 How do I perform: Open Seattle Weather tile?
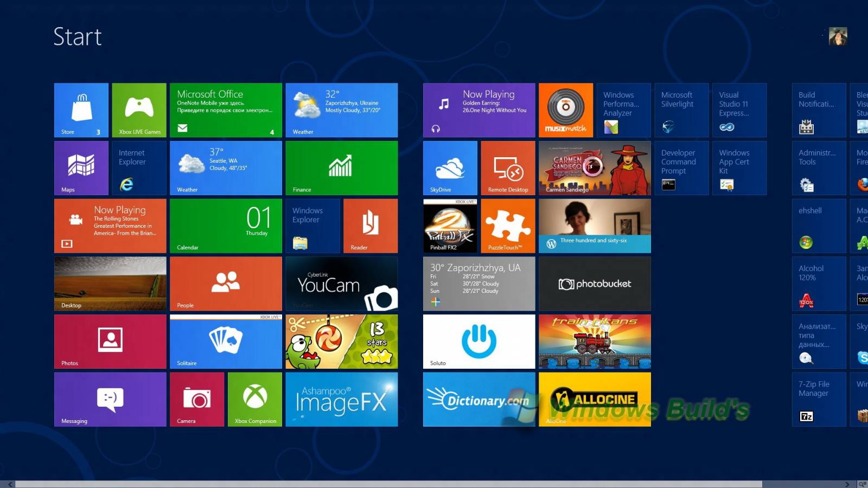click(226, 168)
